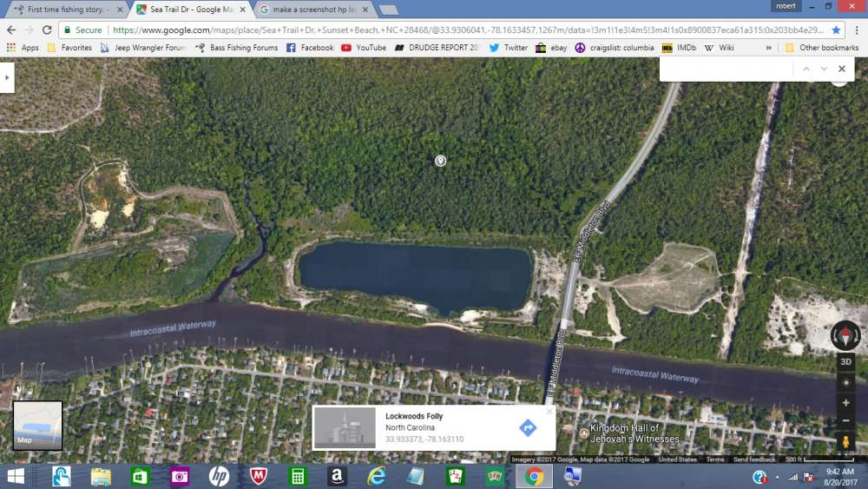This screenshot has width=868, height=489.
Task: Open the Twitter bookmark
Action: point(508,48)
